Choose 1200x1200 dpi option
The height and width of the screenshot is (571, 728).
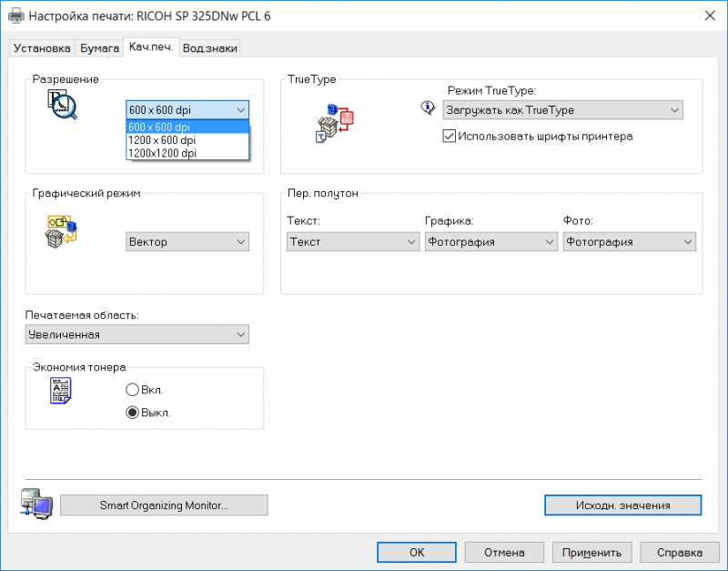187,153
